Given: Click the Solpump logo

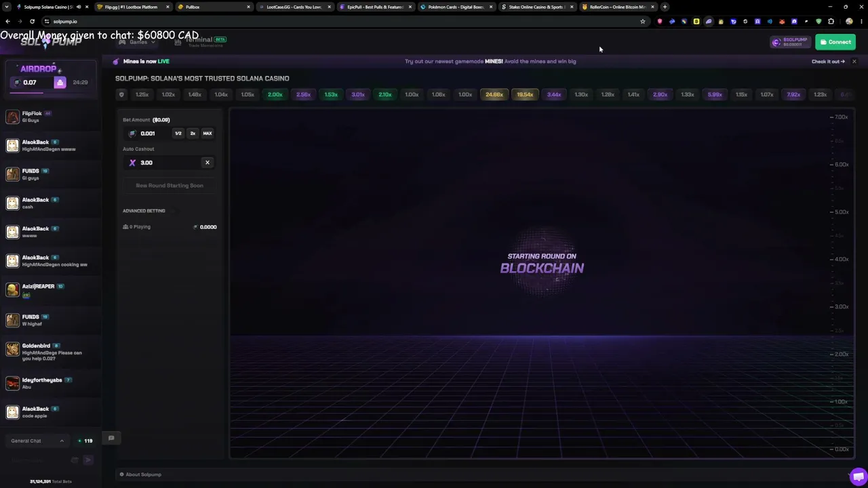Looking at the screenshot, I should point(51,42).
